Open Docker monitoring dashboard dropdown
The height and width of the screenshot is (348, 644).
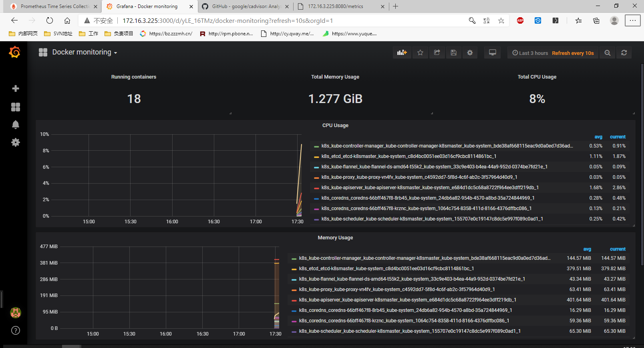coord(85,52)
